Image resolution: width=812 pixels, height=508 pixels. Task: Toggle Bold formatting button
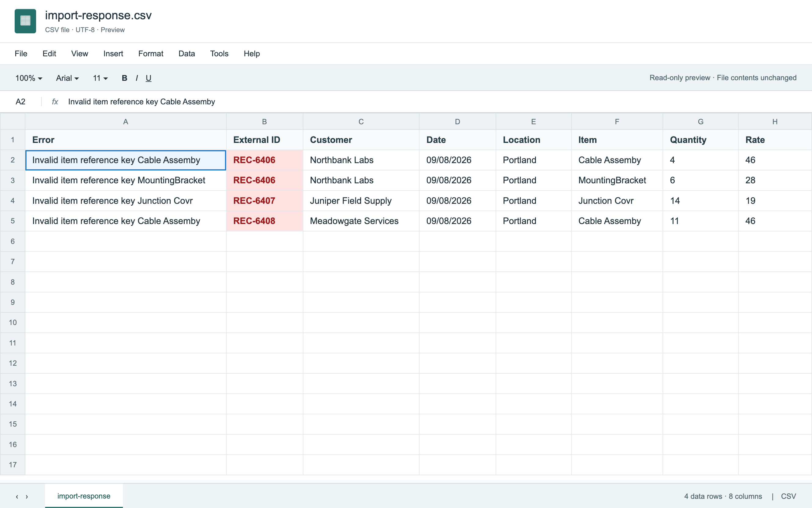tap(124, 78)
